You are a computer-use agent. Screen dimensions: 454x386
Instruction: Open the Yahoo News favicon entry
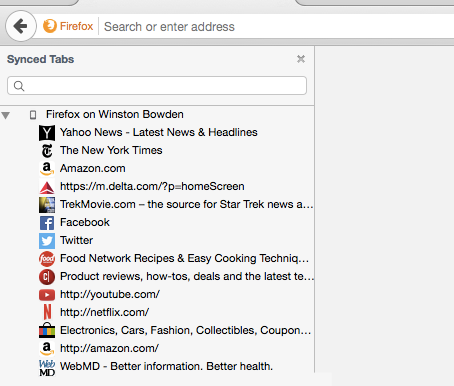click(47, 133)
